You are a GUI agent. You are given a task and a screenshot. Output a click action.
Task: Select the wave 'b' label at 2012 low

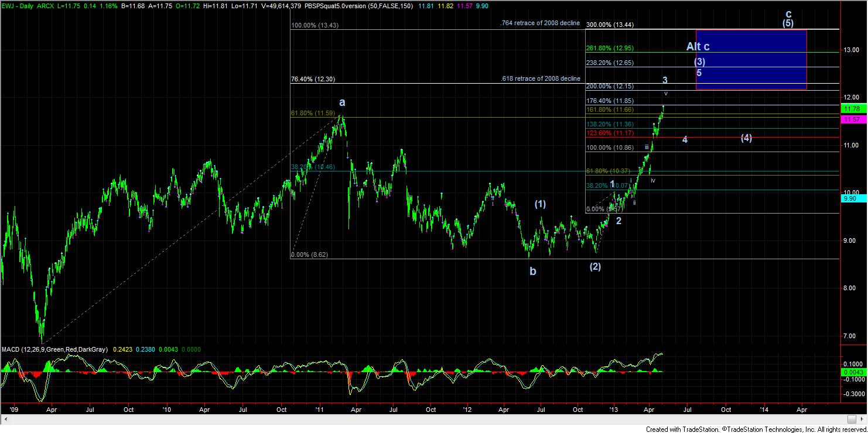coord(532,272)
